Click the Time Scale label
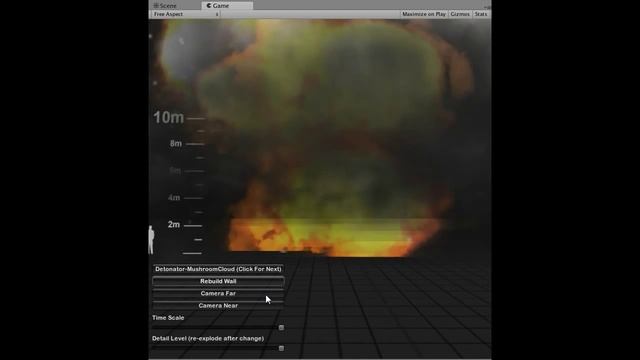This screenshot has width=640, height=360. tap(168, 318)
